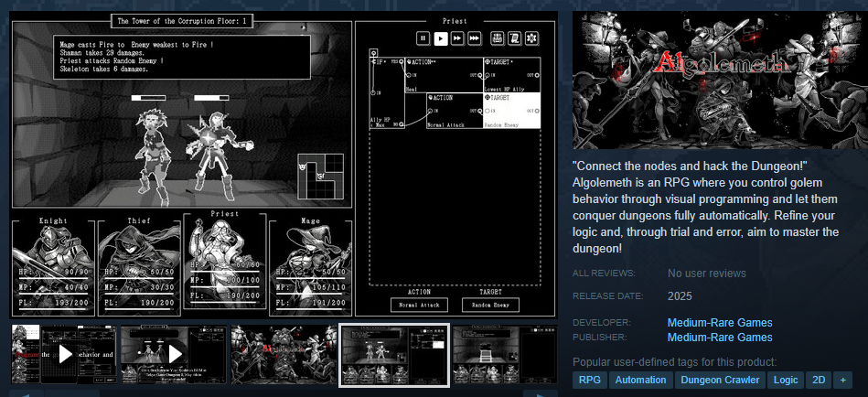This screenshot has width=868, height=397.
Task: Open the currently selected battle screenshot thumbnail
Action: coord(393,354)
